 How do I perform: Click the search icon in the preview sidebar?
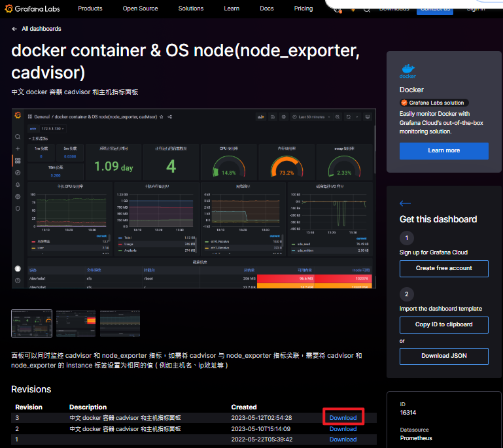18,137
